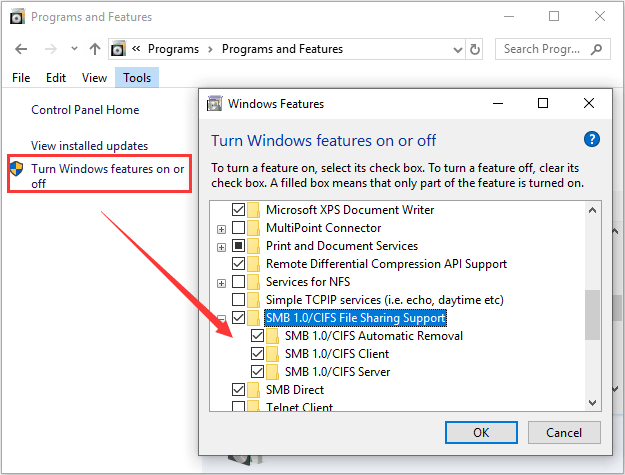Select the MultiPoint Connector label
625x475 pixels.
[323, 228]
